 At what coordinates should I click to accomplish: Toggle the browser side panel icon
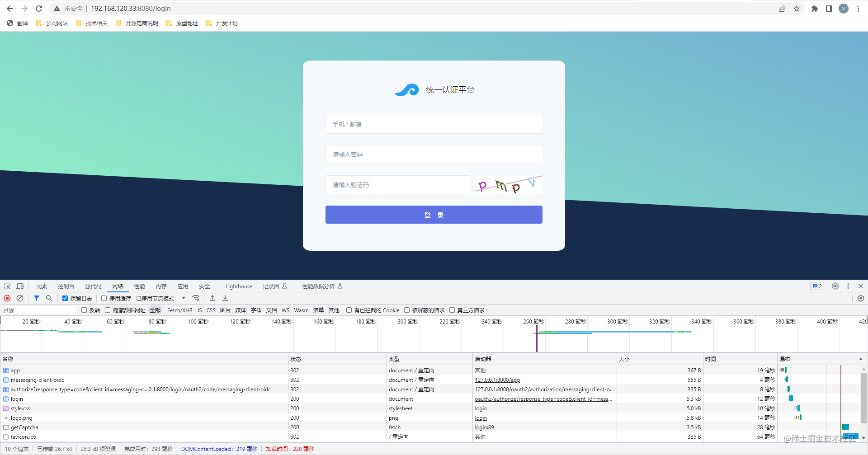829,9
